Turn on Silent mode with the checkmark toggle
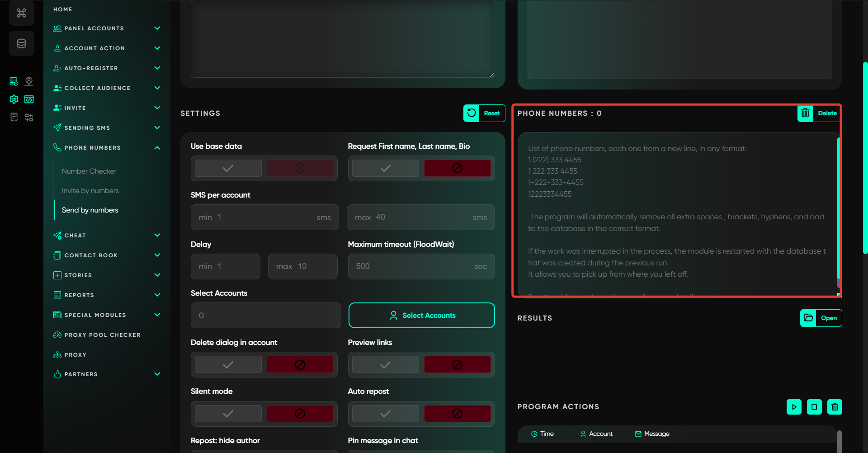 tap(228, 414)
